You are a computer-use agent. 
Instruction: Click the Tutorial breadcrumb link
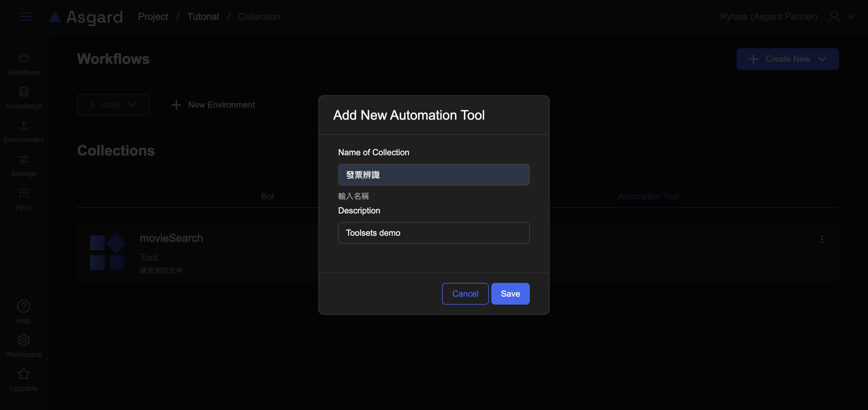tap(203, 16)
